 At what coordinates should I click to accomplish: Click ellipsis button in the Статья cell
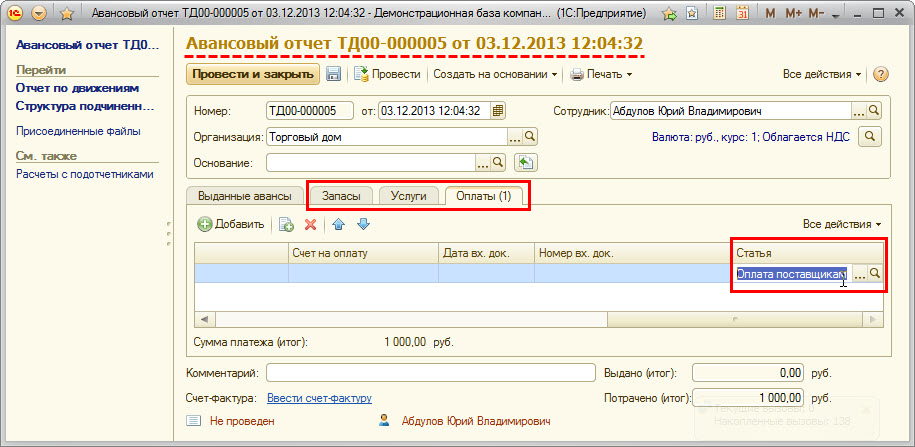coord(859,274)
